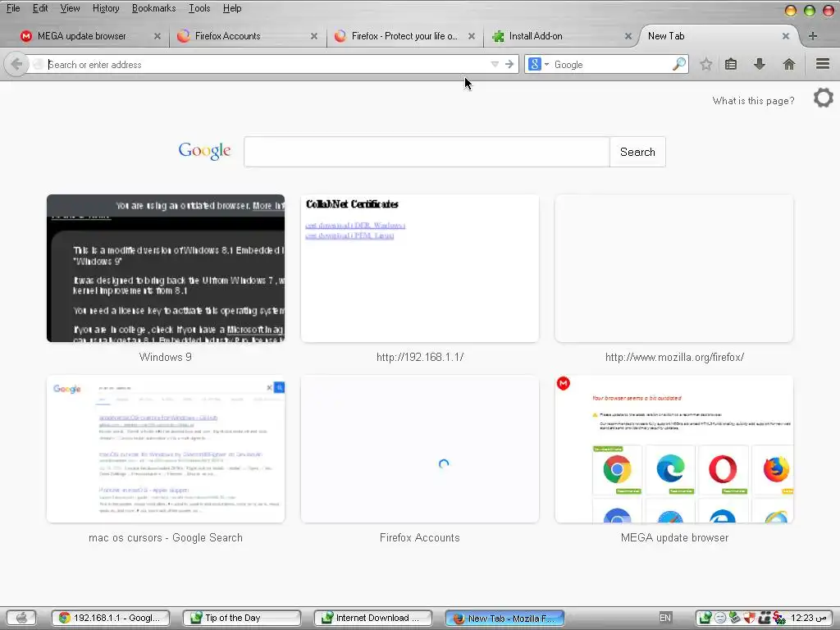Open the Help menu
This screenshot has width=840, height=630.
232,8
